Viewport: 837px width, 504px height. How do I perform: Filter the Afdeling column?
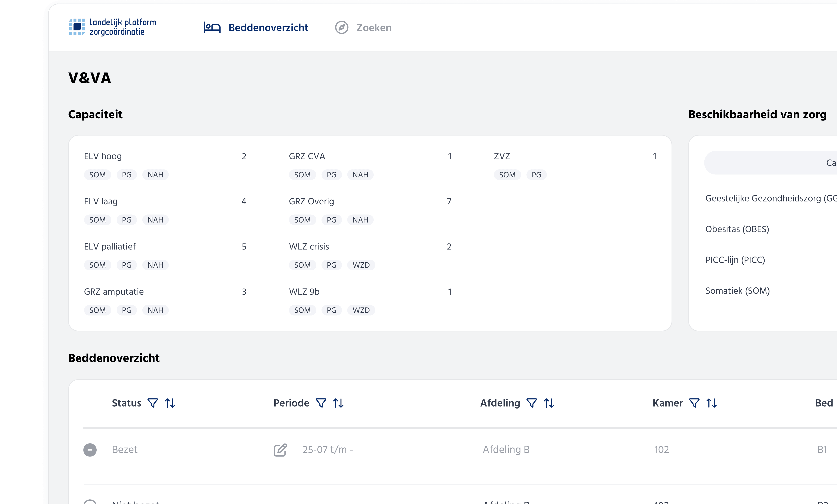(x=532, y=403)
